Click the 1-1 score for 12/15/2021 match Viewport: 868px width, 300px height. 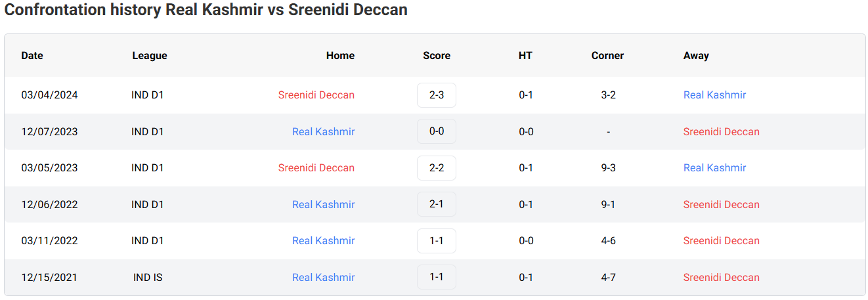[x=436, y=277]
